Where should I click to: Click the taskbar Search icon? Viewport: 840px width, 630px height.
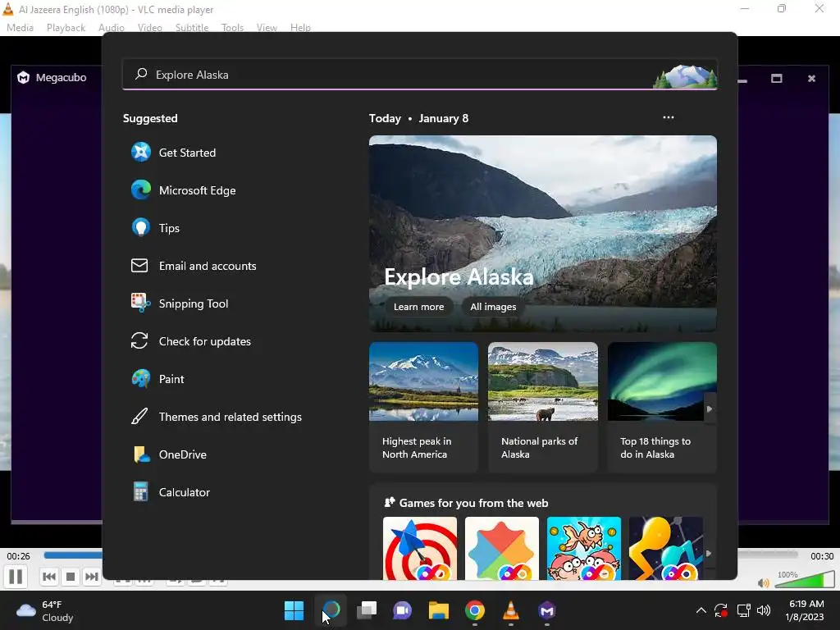point(331,610)
